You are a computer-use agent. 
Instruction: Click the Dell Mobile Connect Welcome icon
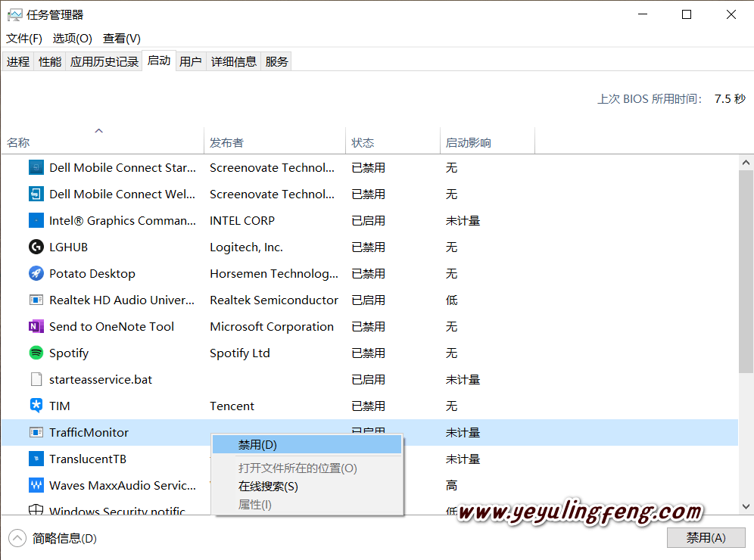pyautogui.click(x=36, y=194)
